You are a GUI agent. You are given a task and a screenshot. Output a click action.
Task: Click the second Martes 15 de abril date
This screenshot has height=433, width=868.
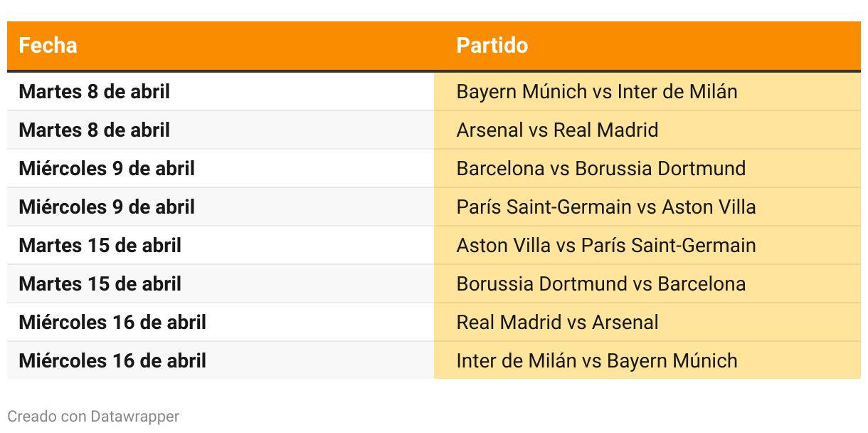coord(100,284)
